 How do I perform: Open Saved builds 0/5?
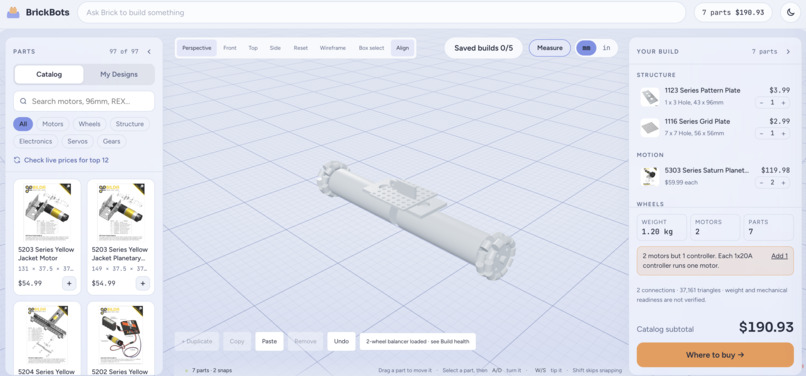[483, 48]
